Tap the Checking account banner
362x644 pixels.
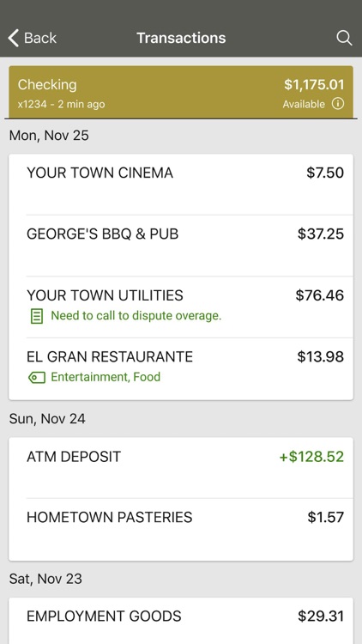181,92
